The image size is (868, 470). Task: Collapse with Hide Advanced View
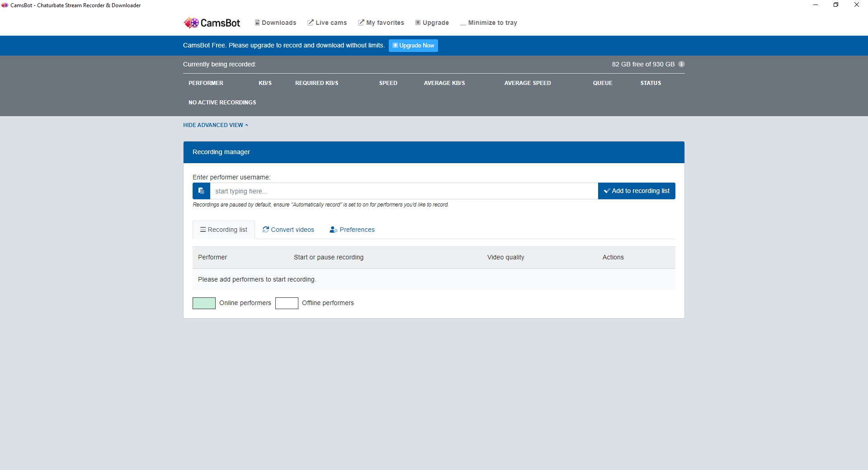point(216,125)
